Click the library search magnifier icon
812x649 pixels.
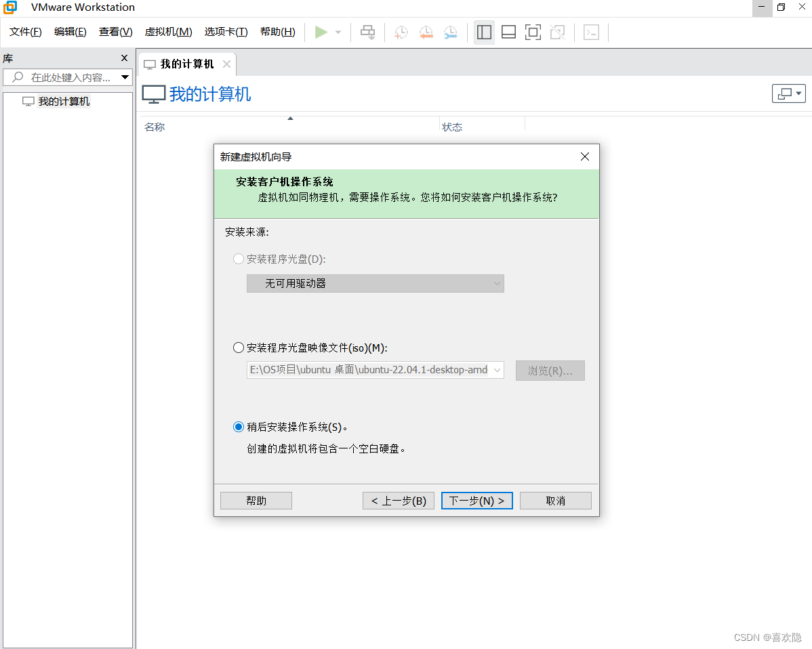pyautogui.click(x=18, y=77)
